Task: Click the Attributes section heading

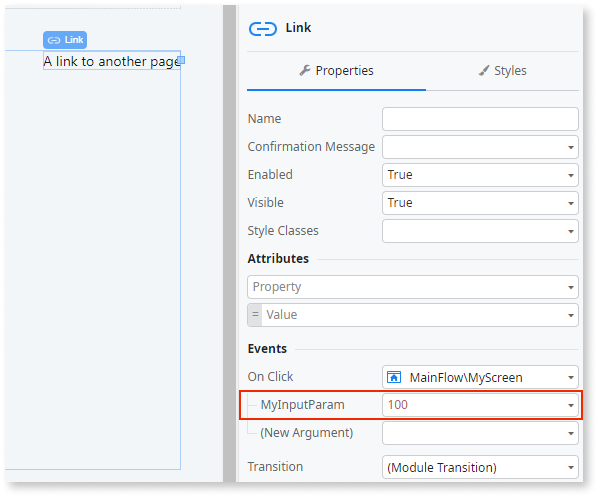Action: pos(278,259)
